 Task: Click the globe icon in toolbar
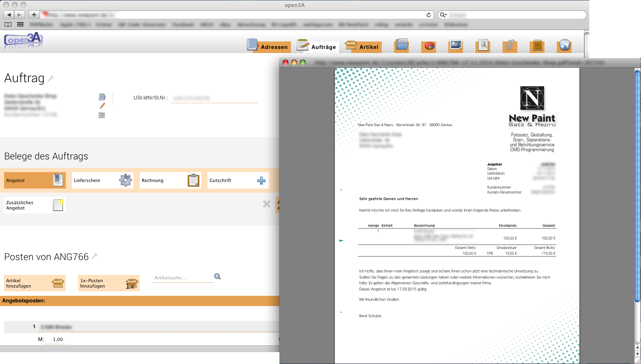point(565,46)
